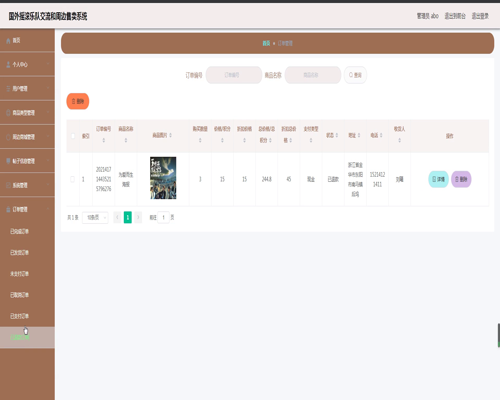Click the next page arrow in pagination
The image size is (500, 400).
(138, 217)
